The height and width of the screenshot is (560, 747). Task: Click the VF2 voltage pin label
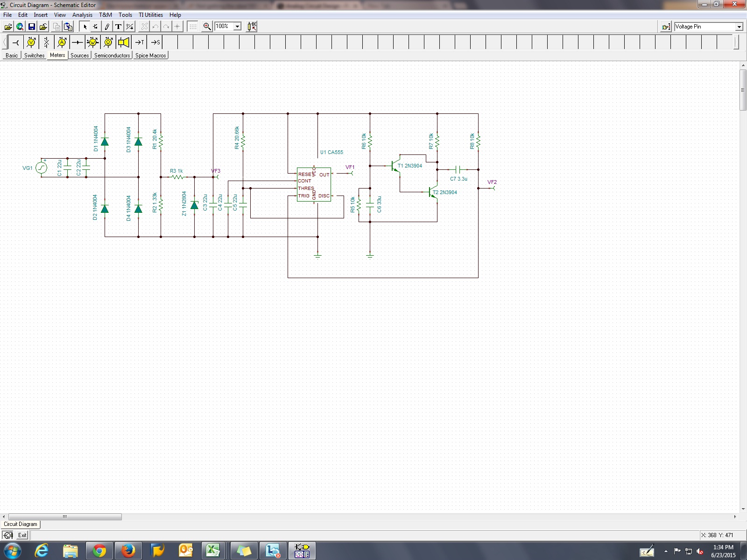[x=492, y=182]
